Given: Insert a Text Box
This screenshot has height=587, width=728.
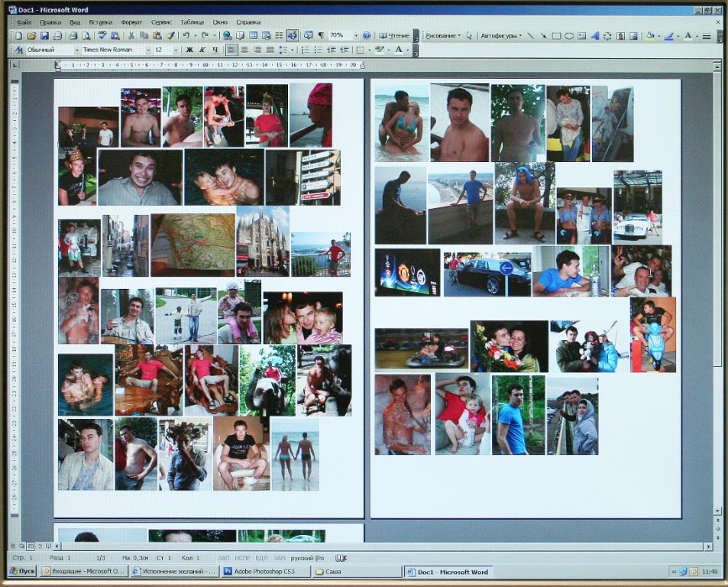Looking at the screenshot, I should click(x=582, y=36).
